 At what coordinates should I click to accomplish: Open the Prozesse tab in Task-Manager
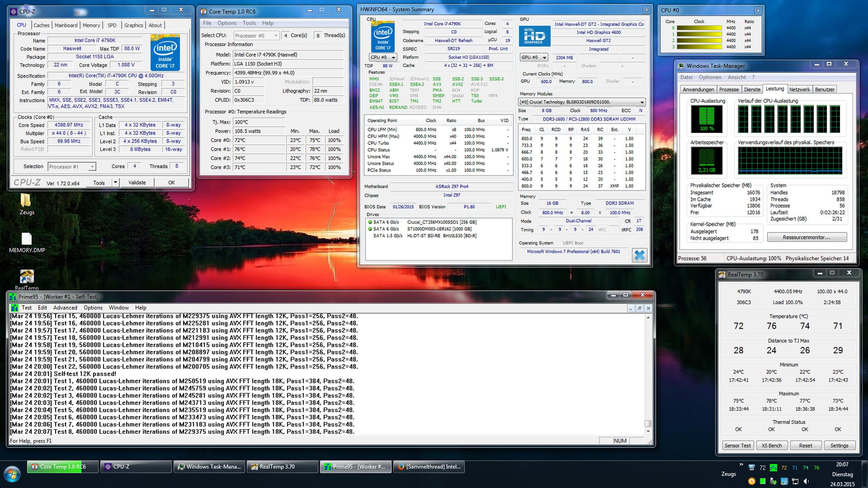729,90
